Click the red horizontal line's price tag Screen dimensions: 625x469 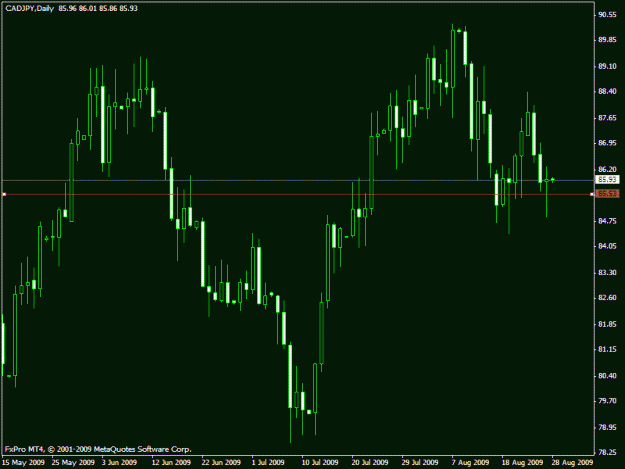[607, 194]
